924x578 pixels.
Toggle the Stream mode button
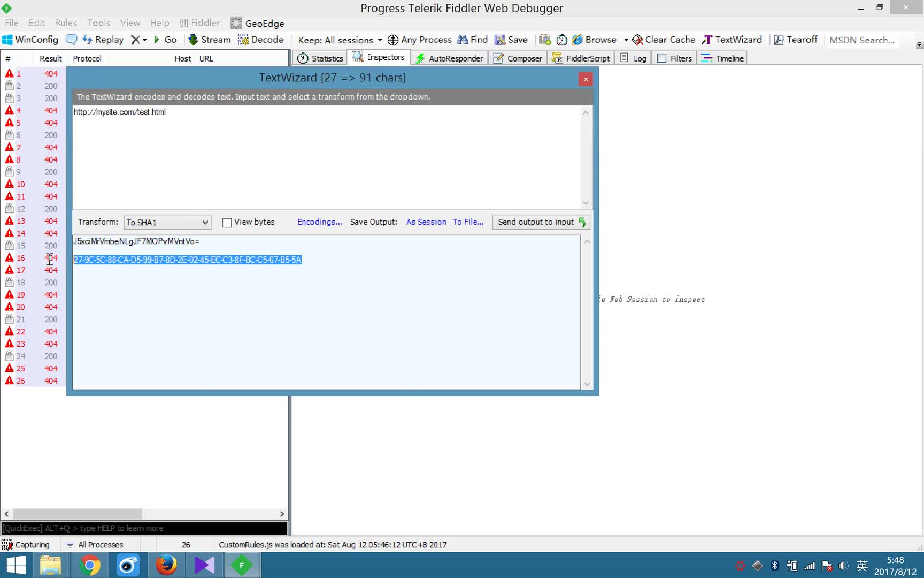click(210, 40)
